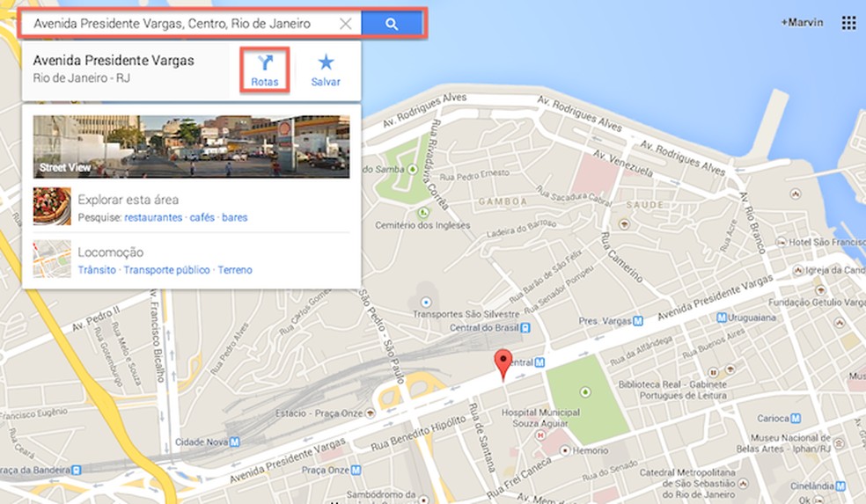Viewport: 866px width, 504px height.
Task: Click the Museu Nacional de Belas Artes marker
Action: 839,442
